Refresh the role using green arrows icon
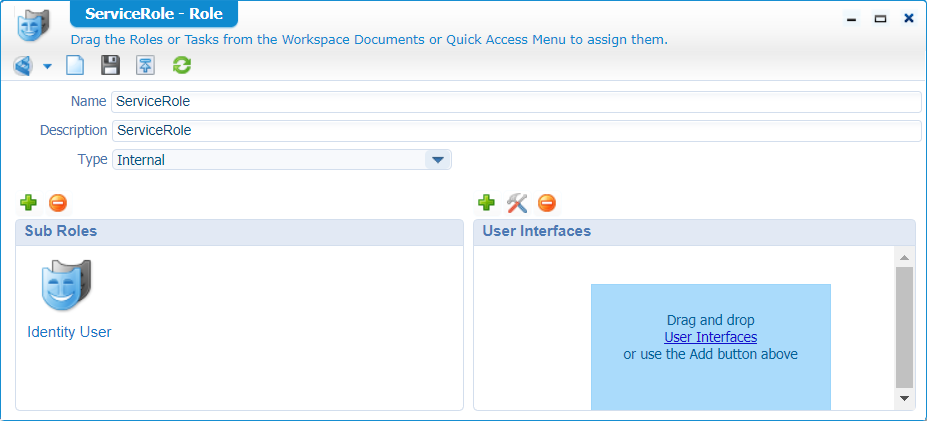 point(181,66)
